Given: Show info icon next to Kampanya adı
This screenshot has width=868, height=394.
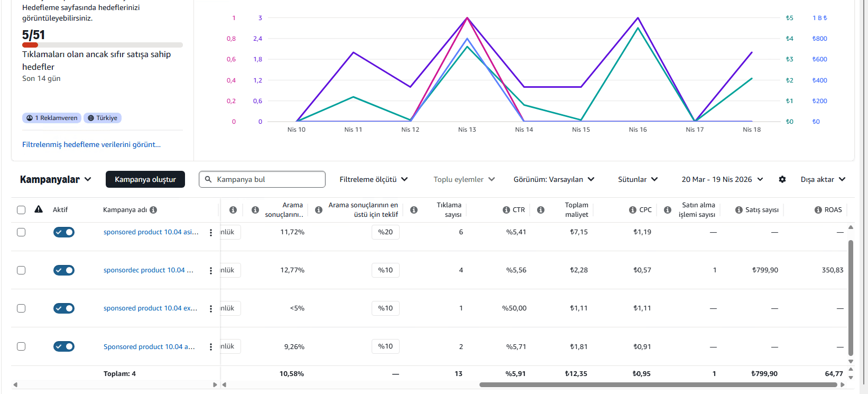Looking at the screenshot, I should click(x=153, y=210).
